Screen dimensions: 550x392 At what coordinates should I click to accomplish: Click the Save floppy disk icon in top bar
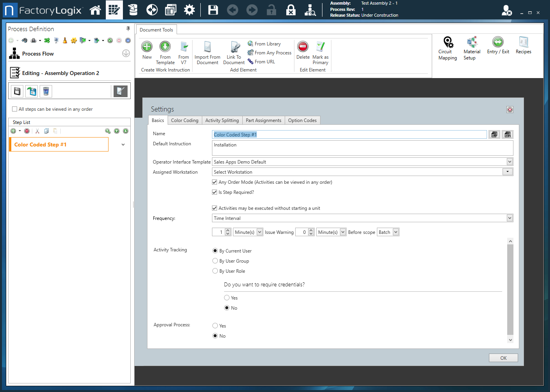213,10
